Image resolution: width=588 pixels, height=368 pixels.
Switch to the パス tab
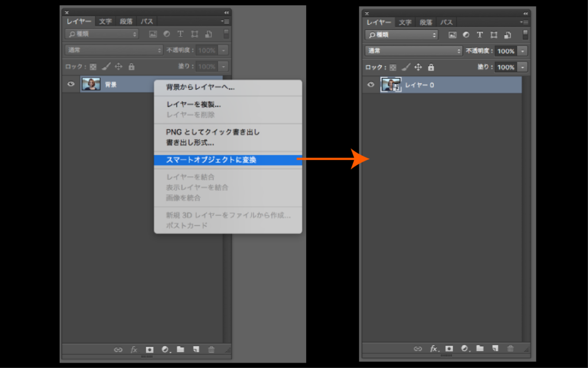click(x=146, y=21)
